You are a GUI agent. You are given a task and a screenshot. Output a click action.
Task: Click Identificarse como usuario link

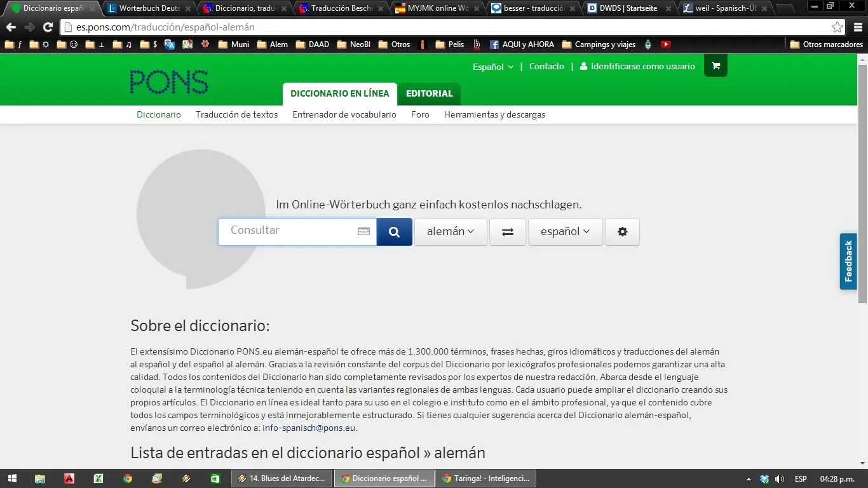coord(637,66)
